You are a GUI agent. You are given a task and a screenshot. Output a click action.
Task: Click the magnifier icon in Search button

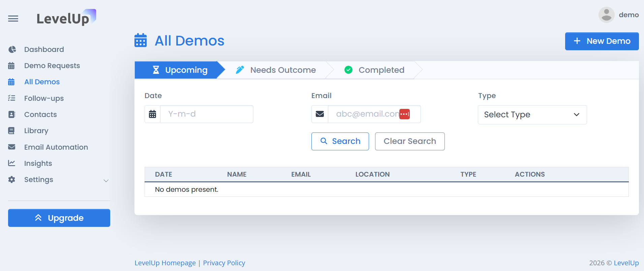pyautogui.click(x=324, y=141)
